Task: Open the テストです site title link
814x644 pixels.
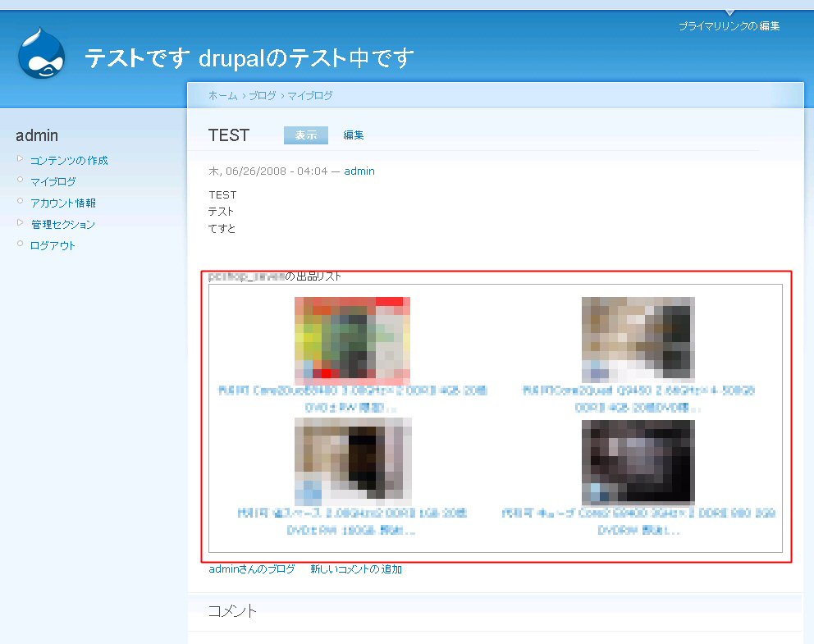Action: 137,57
